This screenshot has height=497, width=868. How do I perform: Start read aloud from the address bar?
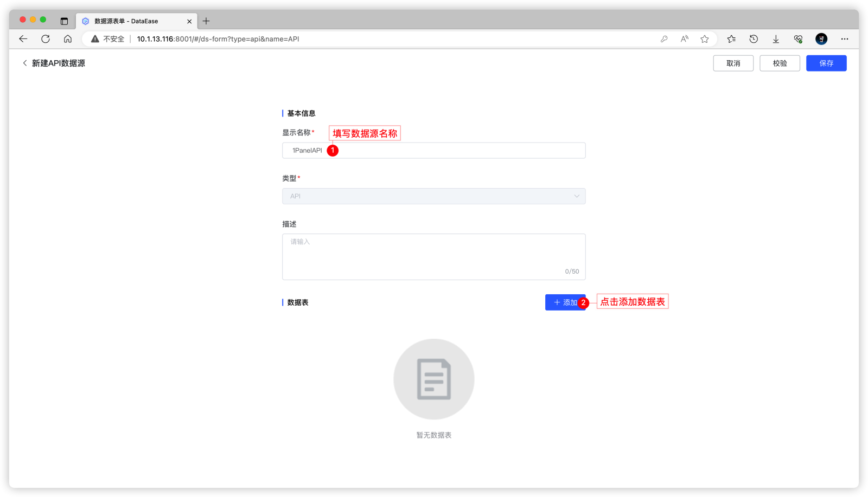(684, 38)
